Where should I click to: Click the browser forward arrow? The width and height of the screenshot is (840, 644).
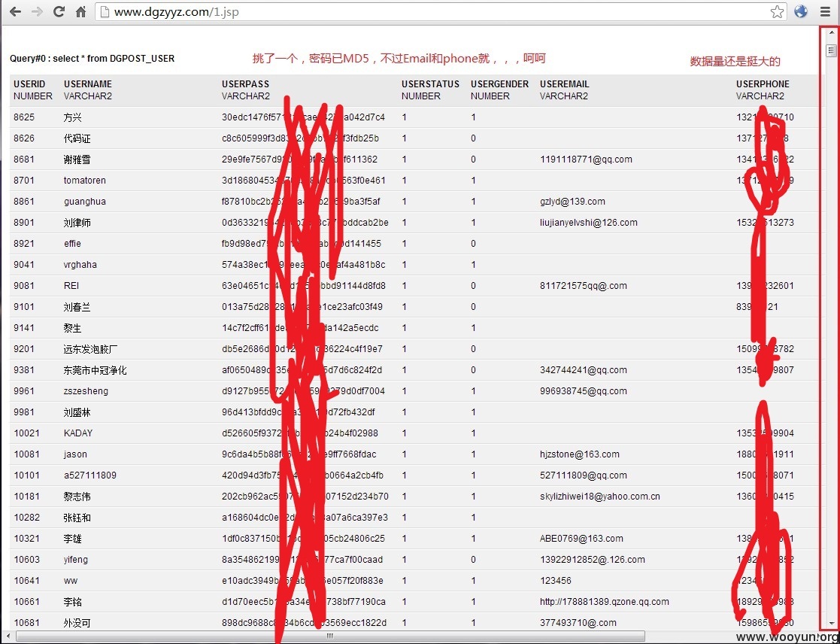(x=37, y=11)
